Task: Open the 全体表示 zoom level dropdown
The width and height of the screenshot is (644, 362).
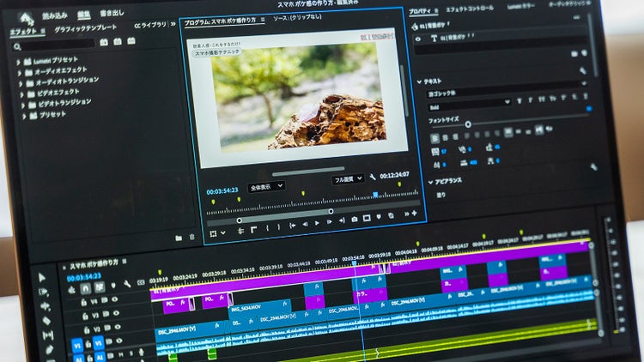Action: click(266, 187)
